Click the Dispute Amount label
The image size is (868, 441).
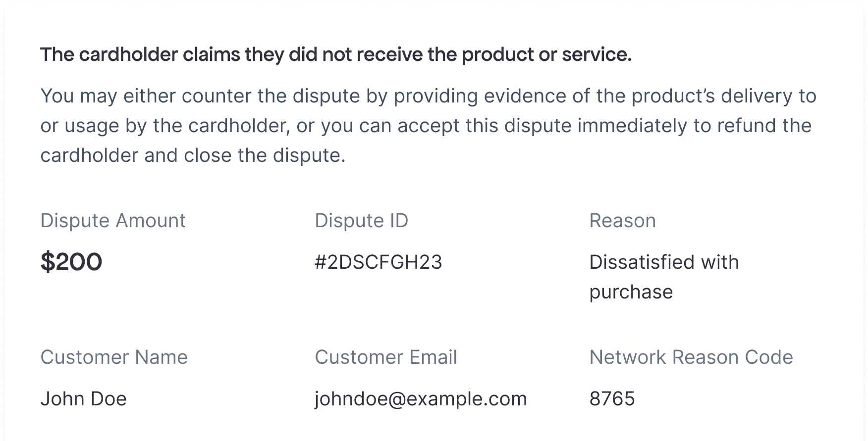(x=113, y=221)
